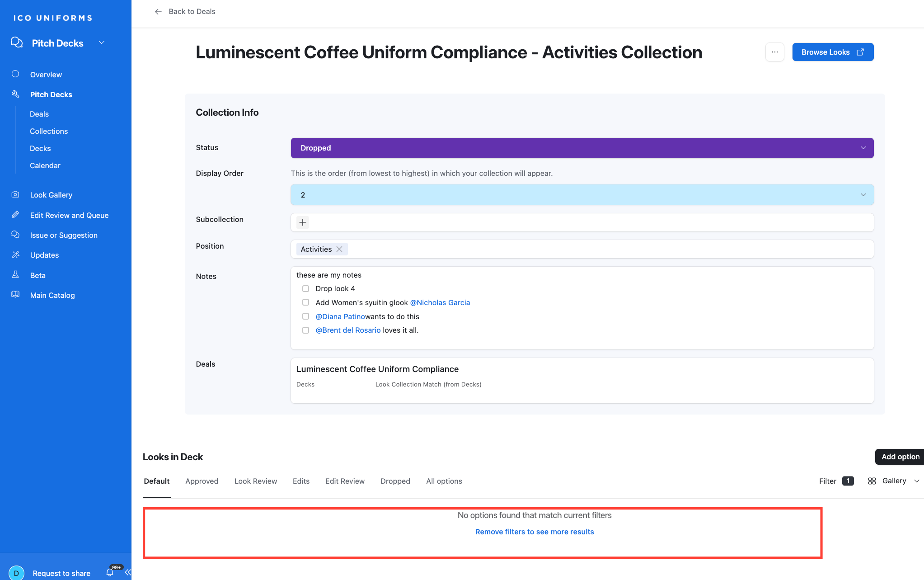Collapse sidebar with double chevron icon
The image size is (924, 580).
coord(128,572)
